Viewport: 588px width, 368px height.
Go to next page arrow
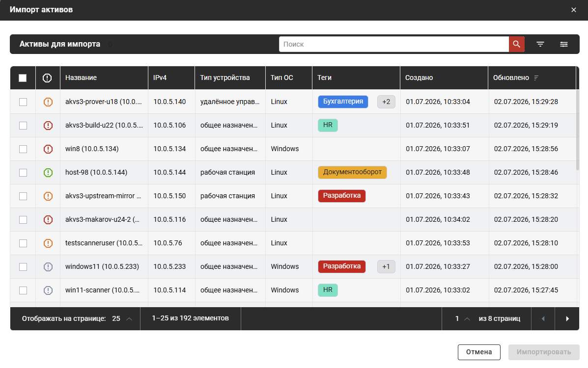point(567,319)
